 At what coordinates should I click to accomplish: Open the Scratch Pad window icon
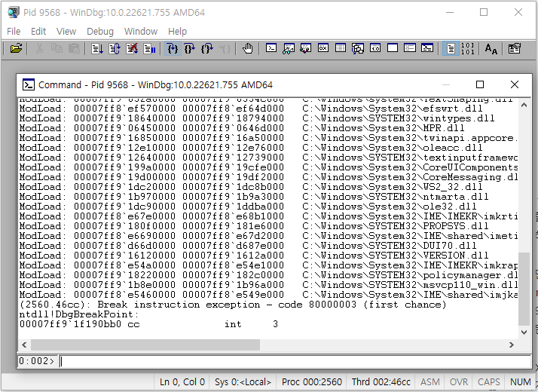click(x=393, y=48)
